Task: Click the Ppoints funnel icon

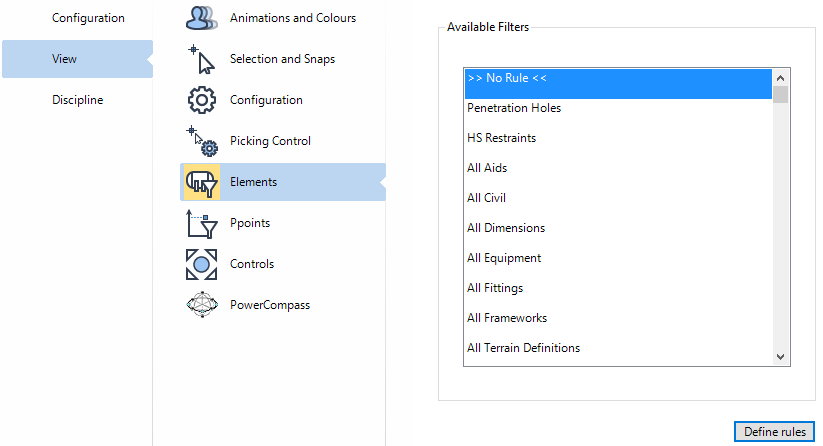Action: (202, 223)
